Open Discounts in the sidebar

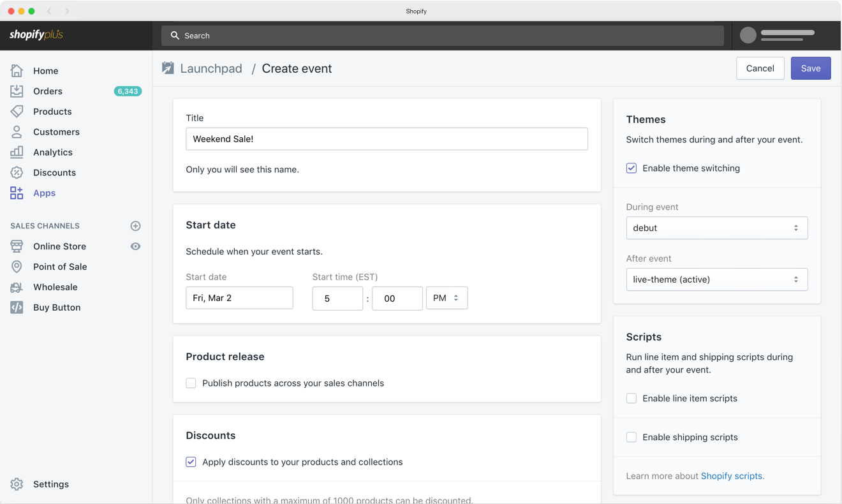(54, 173)
